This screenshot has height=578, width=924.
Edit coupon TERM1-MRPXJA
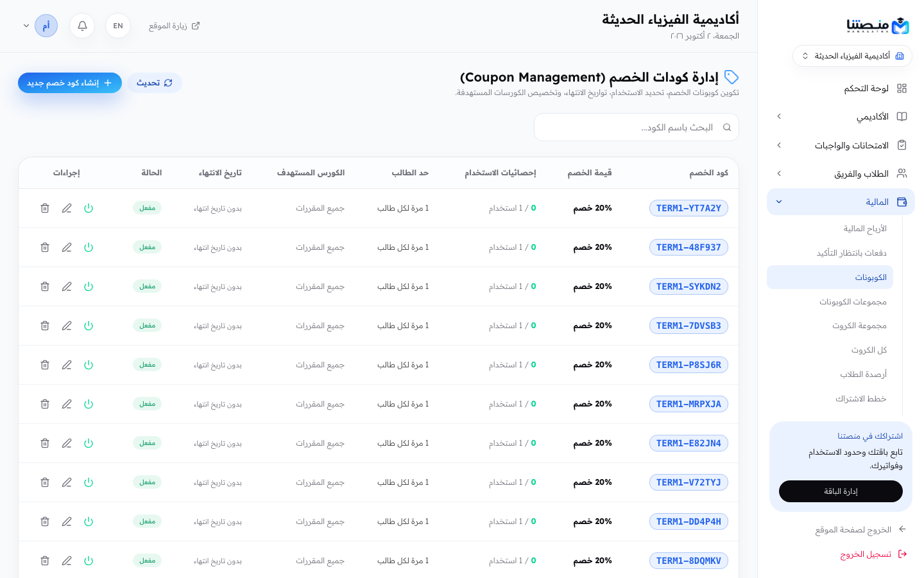pyautogui.click(x=67, y=404)
